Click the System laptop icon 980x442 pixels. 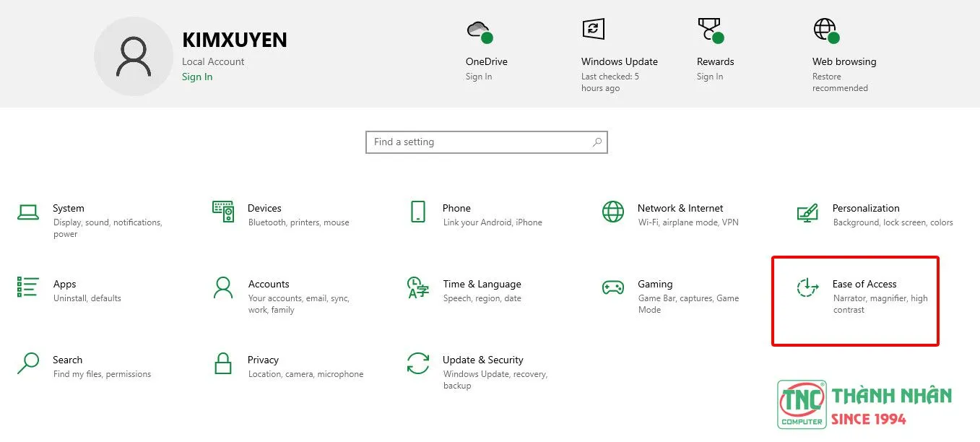(28, 212)
